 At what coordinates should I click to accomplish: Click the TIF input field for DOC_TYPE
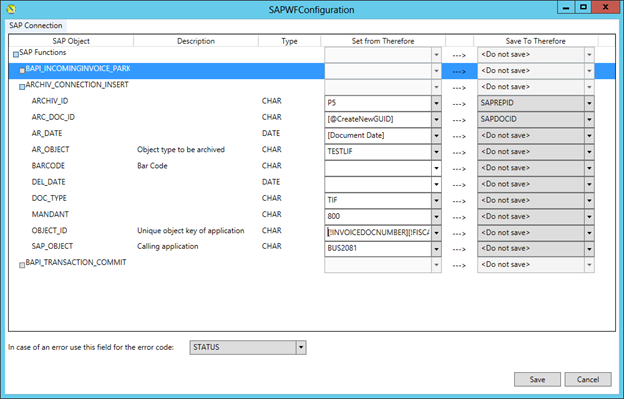[378, 200]
